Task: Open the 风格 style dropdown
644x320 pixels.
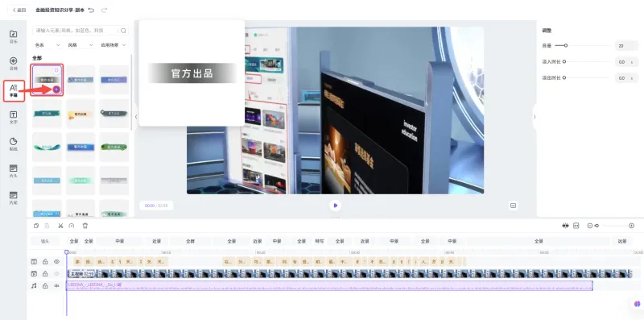Action: pos(80,45)
